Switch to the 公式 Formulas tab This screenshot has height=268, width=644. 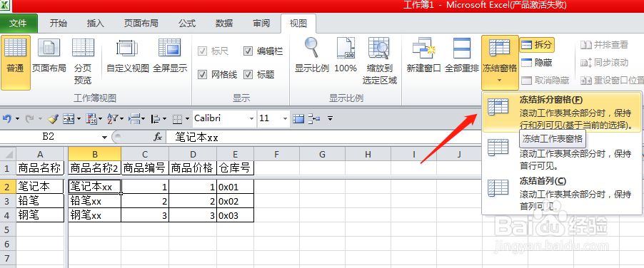pos(187,24)
